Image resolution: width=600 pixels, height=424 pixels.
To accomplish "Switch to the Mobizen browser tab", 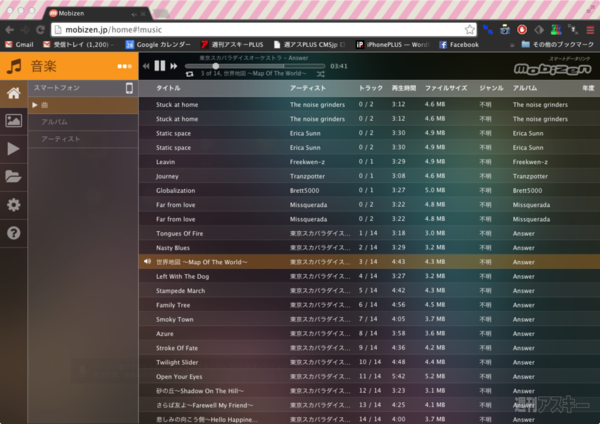I will click(98, 13).
